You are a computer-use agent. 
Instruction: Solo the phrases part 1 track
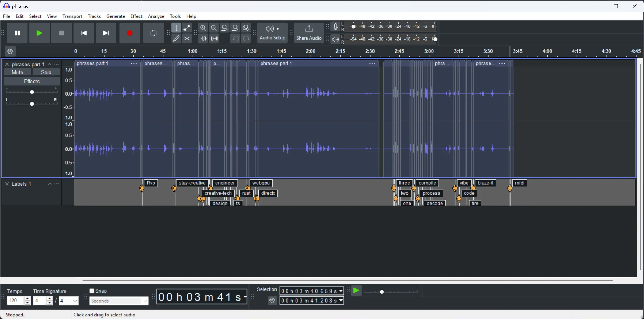(46, 72)
